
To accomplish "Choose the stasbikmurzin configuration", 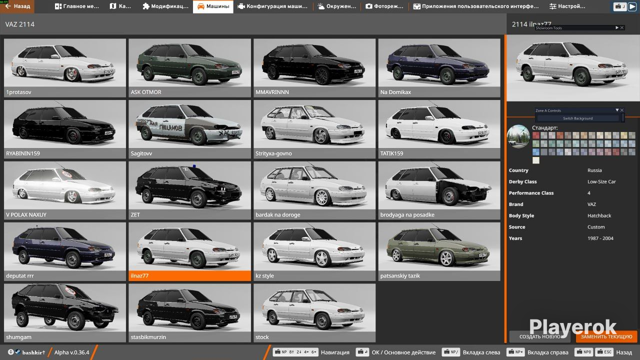I will pyautogui.click(x=190, y=313).
